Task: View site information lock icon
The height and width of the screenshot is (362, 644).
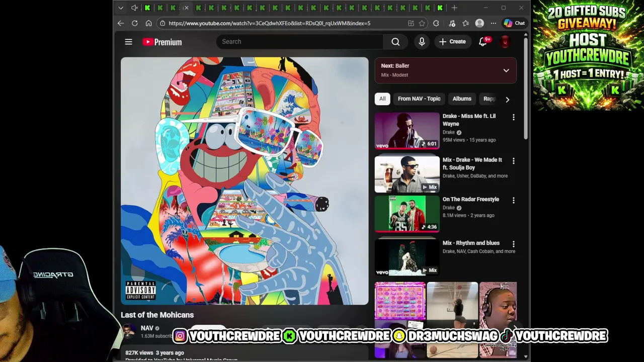Action: (162, 23)
